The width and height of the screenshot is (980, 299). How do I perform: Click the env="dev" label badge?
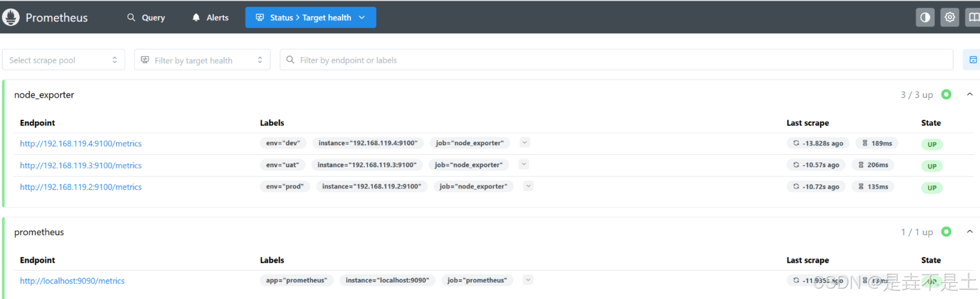[x=283, y=143]
